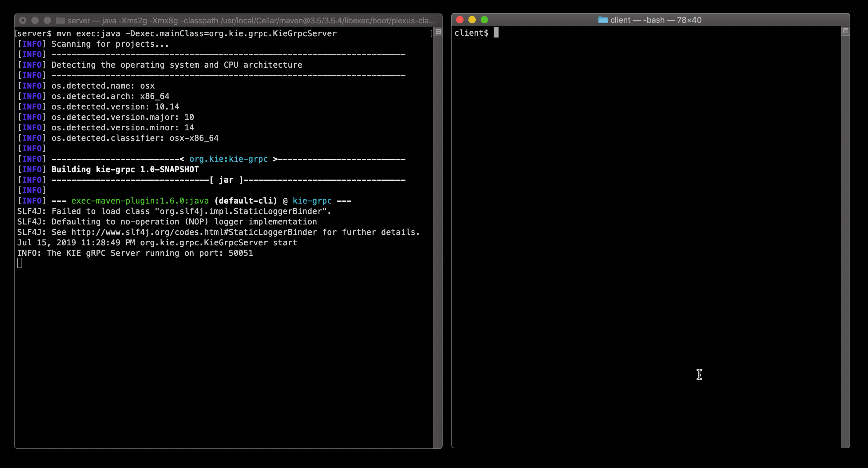Click the 'client — -bash — 78×40' title

pos(655,20)
